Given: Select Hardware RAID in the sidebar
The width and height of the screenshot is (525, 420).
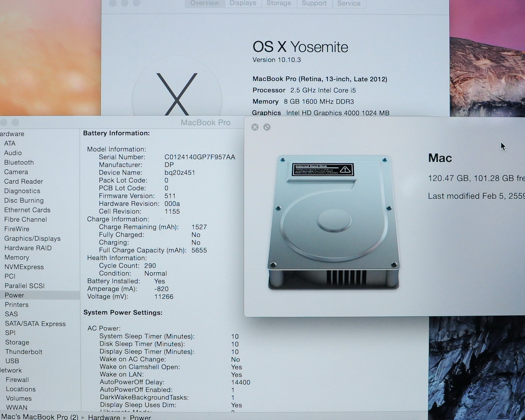Looking at the screenshot, I should click(28, 248).
